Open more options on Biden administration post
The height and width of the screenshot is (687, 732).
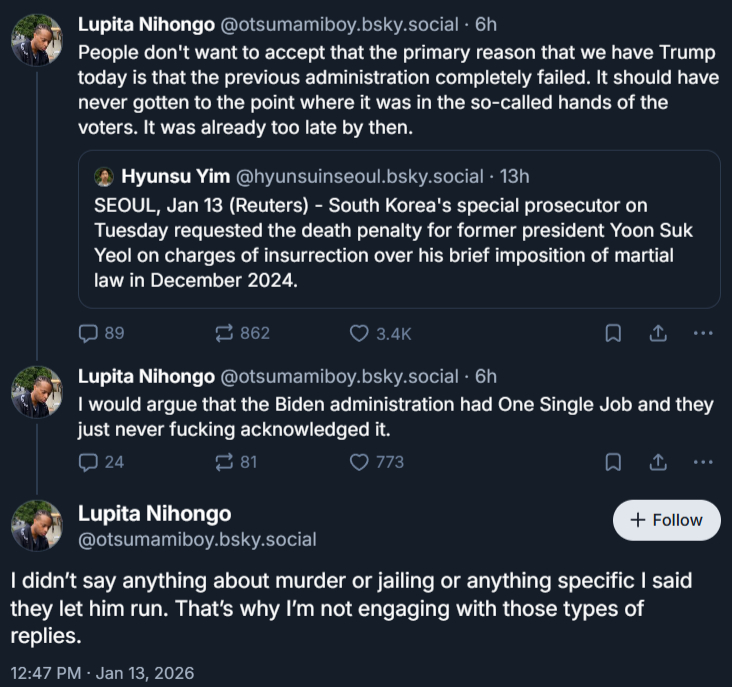point(703,462)
